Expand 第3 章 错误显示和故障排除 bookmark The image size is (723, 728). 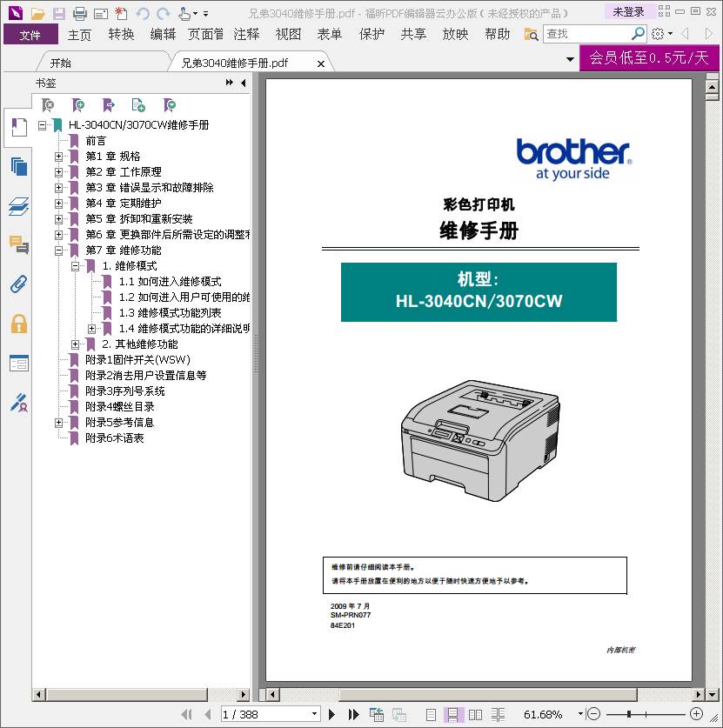tap(58, 188)
